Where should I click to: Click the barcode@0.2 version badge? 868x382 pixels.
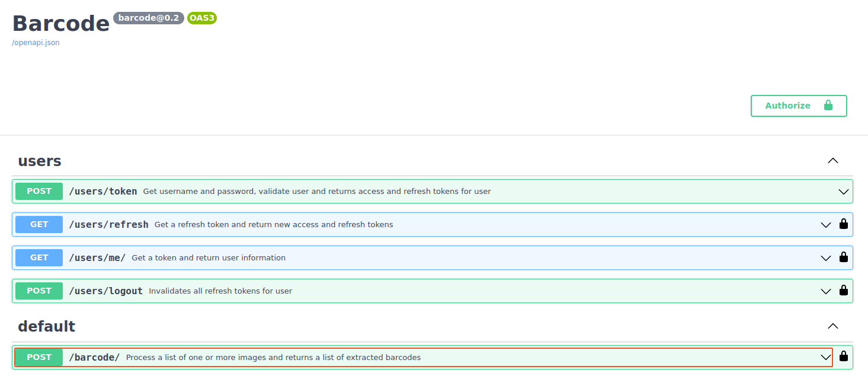pyautogui.click(x=149, y=18)
